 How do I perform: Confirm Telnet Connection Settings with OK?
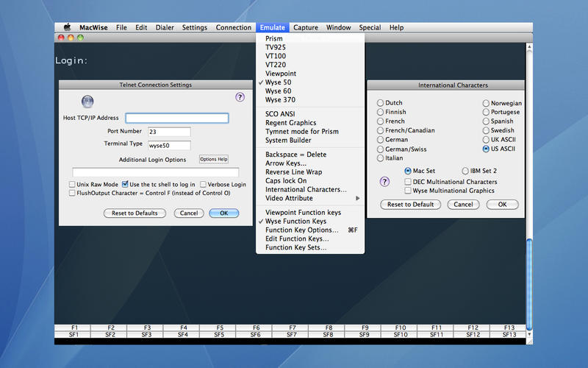[224, 213]
